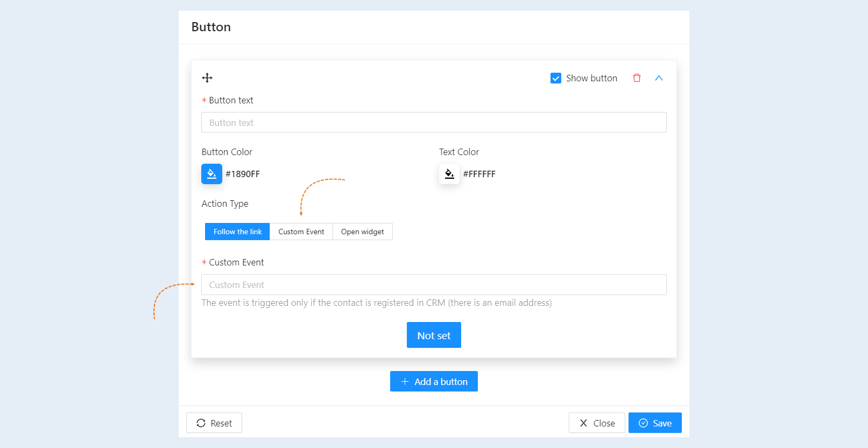Click the CRM event hint text
Viewport: 868px width, 448px height.
377,303
